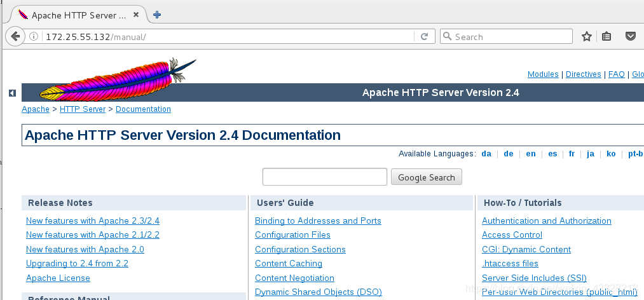Open site information icon in address bar

(34, 37)
